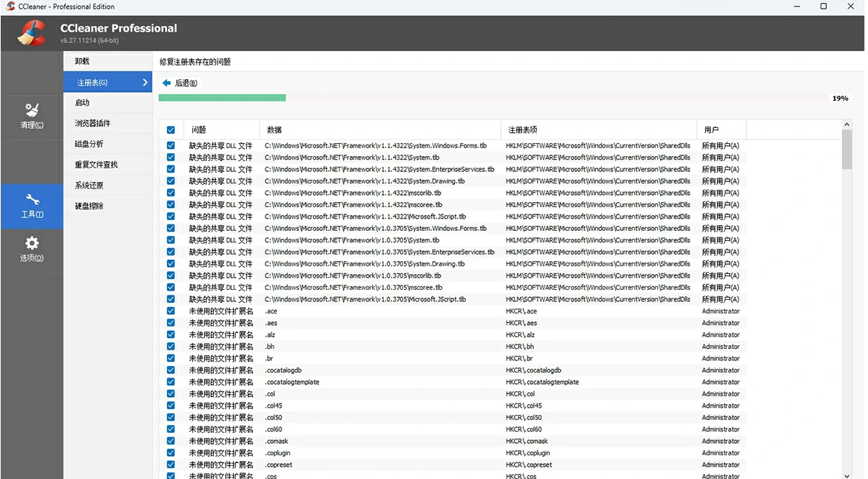
Task: Sort by the 用户 column header
Action: [721, 129]
